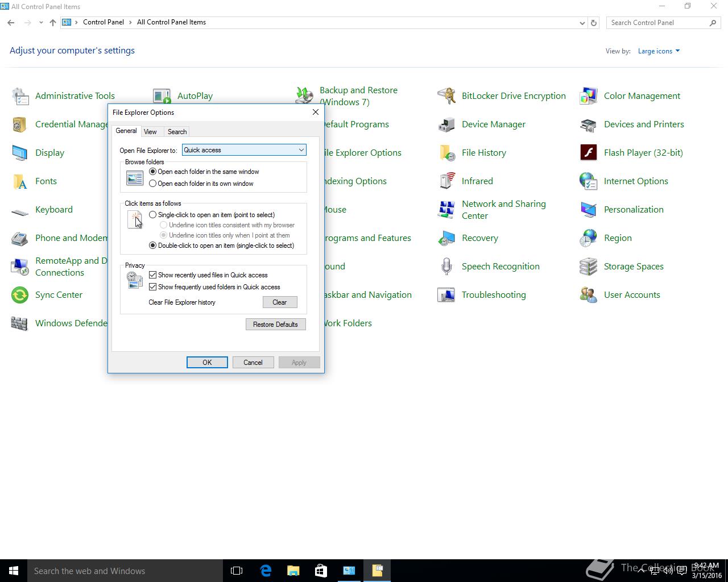Open Personalization icon
Screen dimensions: 728x582
point(589,210)
